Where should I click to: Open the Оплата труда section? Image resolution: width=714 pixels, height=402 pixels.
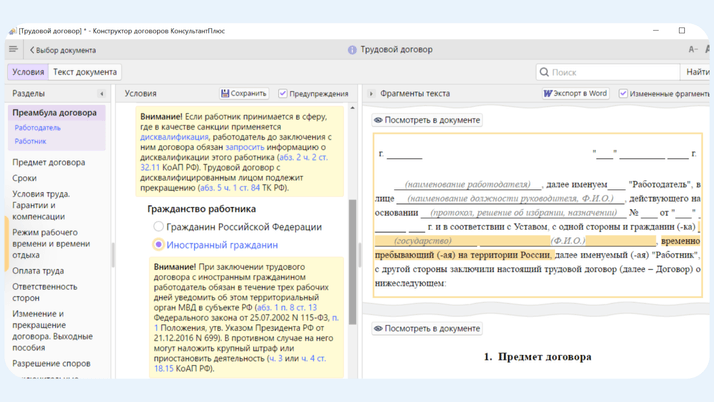tap(38, 271)
